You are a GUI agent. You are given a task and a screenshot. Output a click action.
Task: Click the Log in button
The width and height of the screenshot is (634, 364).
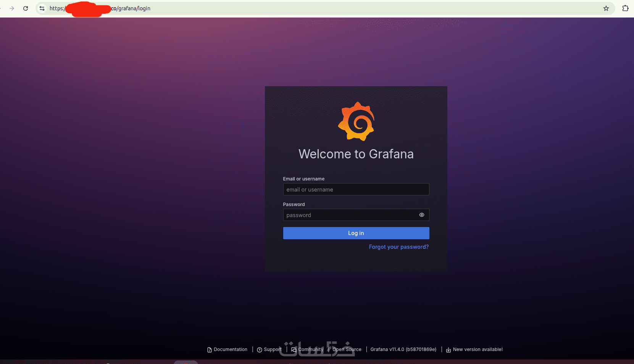point(356,233)
